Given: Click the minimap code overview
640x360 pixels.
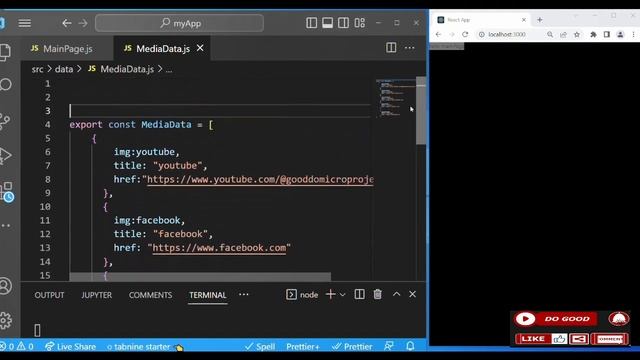Looking at the screenshot, I should click(x=395, y=98).
